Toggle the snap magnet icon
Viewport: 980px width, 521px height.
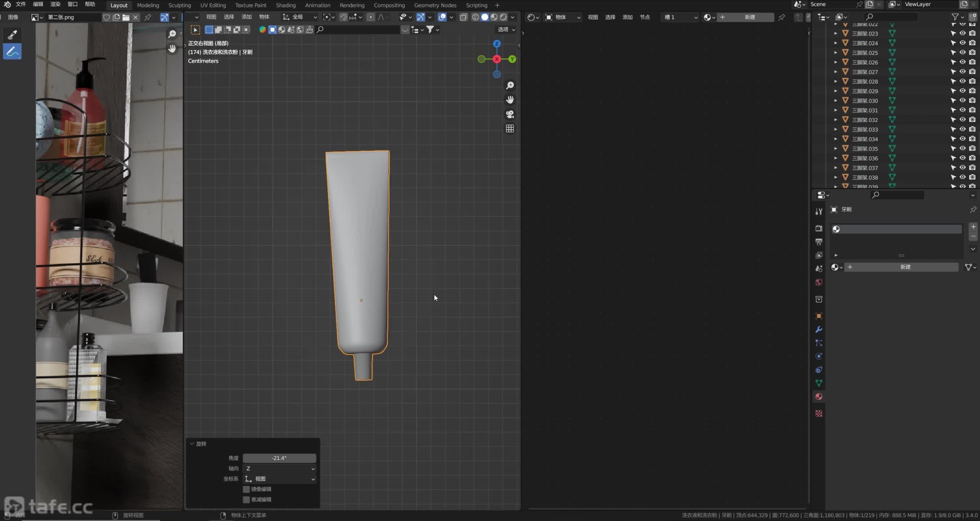tap(343, 17)
